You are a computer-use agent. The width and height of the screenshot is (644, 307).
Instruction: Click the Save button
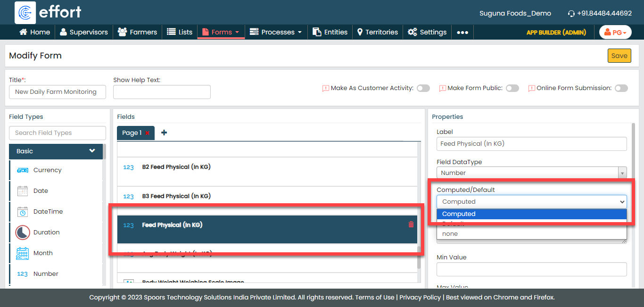619,56
